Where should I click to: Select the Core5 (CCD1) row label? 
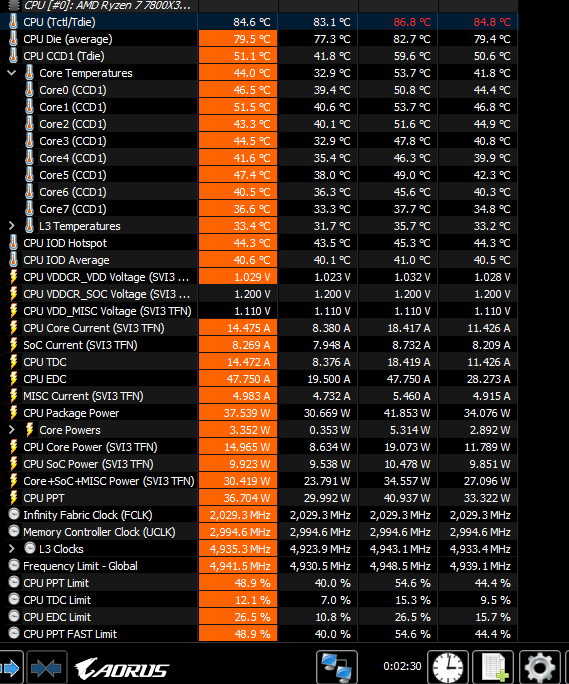pyautogui.click(x=73, y=175)
